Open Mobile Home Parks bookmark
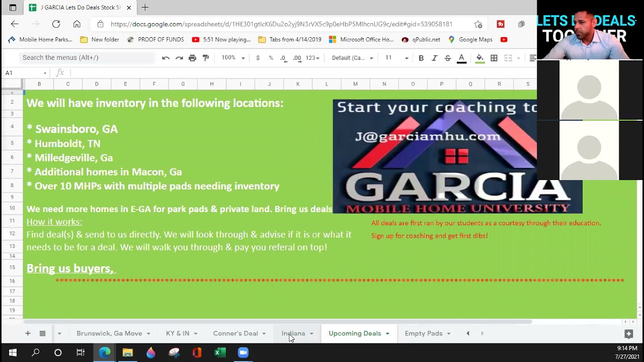Viewport: 644px width, 362px height. tap(40, 39)
